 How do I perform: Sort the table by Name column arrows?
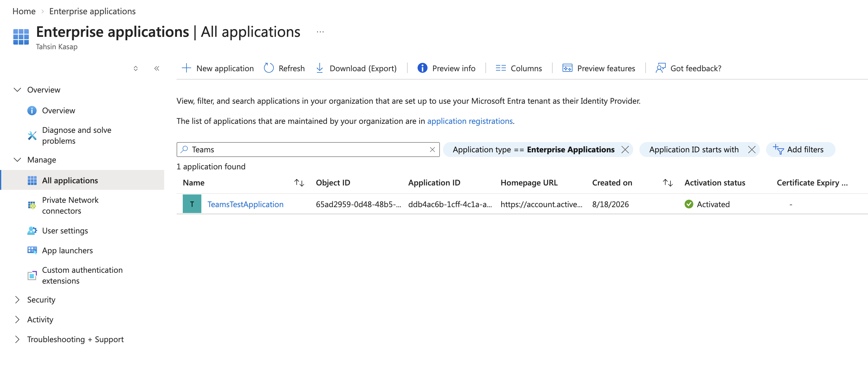[x=299, y=183]
